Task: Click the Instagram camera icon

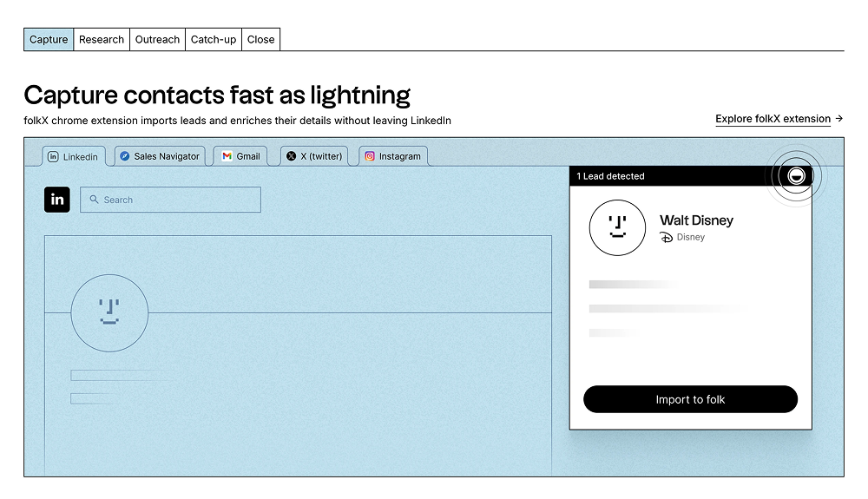Action: 370,156
